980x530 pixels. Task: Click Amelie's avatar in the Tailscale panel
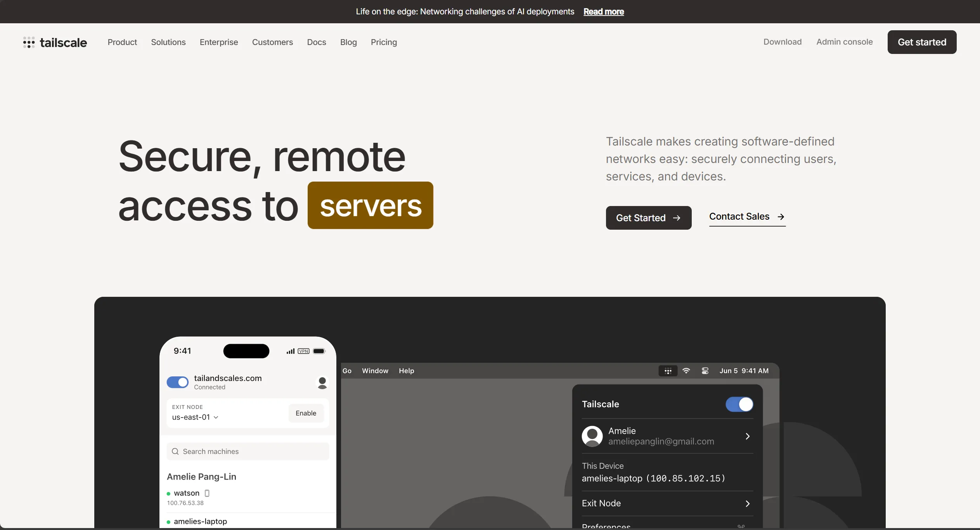[x=592, y=436]
